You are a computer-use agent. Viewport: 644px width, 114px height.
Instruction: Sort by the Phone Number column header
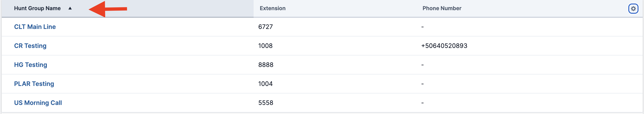click(442, 8)
